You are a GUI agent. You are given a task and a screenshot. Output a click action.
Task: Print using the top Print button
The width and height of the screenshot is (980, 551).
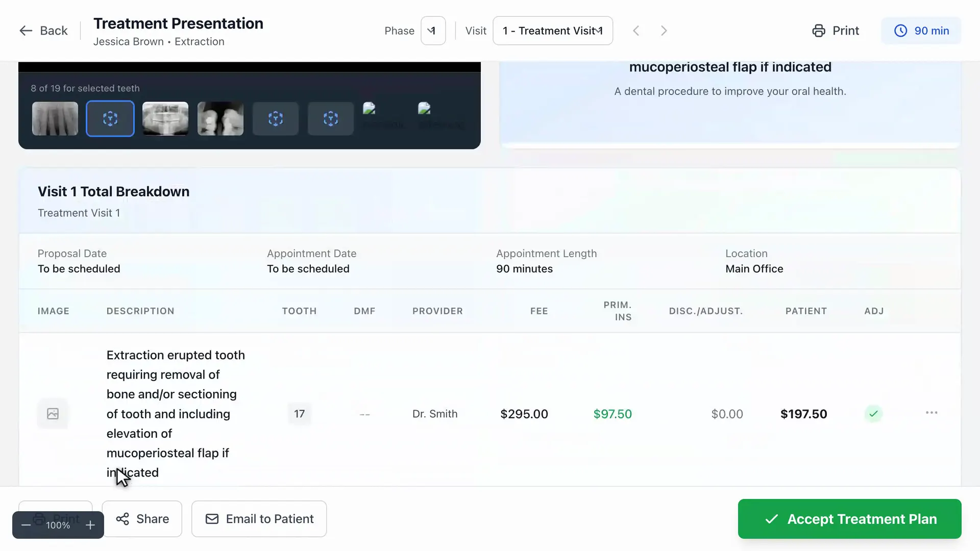pos(836,31)
